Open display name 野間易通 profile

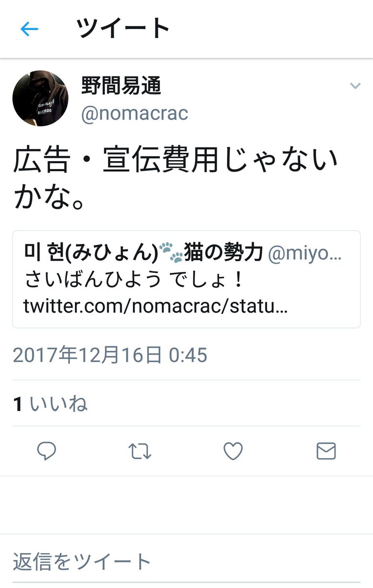pyautogui.click(x=121, y=87)
